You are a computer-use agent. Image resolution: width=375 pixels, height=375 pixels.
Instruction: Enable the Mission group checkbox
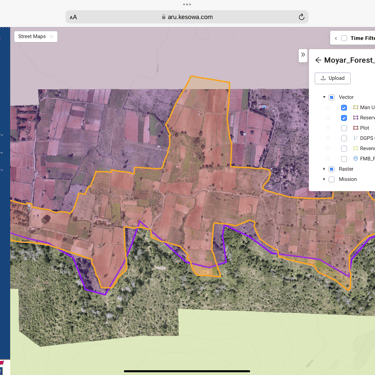(331, 179)
